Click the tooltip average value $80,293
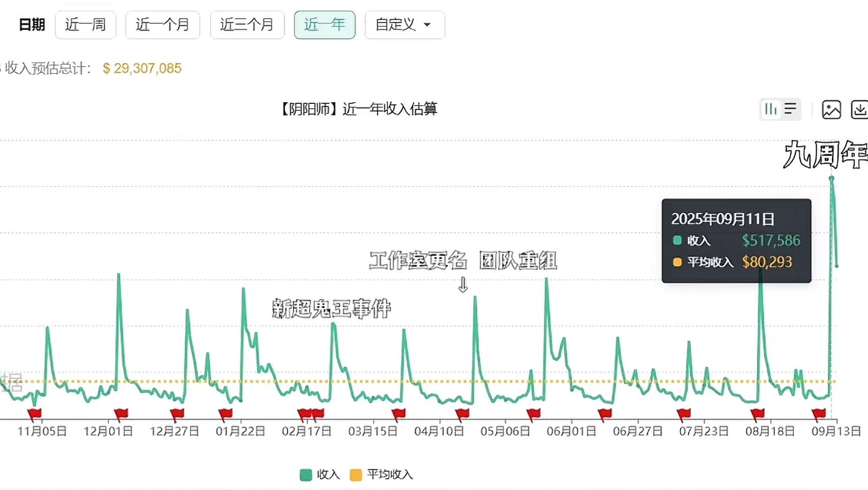The image size is (868, 490). point(767,262)
